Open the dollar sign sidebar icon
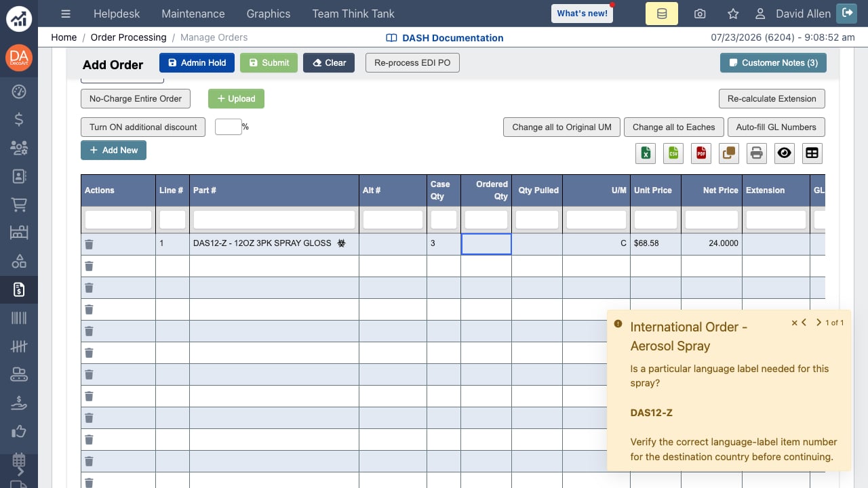 point(19,119)
